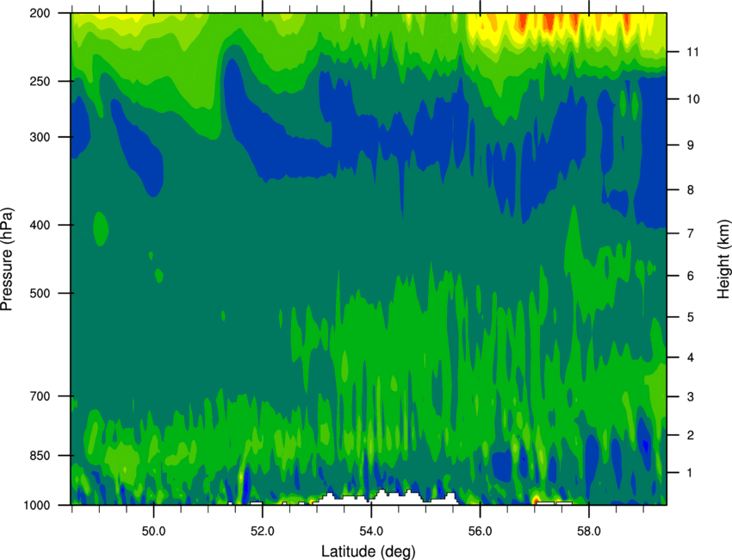Click the 250 pressure axis label
Screen dimensions: 732x560
40,81
